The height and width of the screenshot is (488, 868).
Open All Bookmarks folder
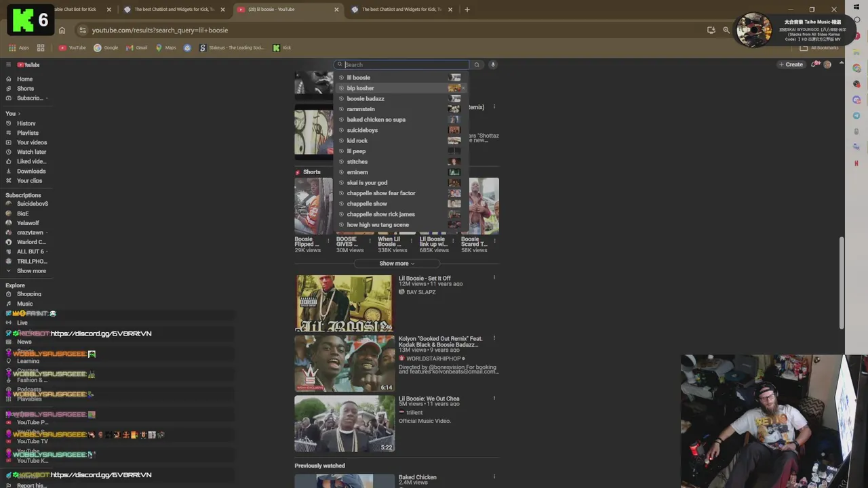click(x=819, y=48)
